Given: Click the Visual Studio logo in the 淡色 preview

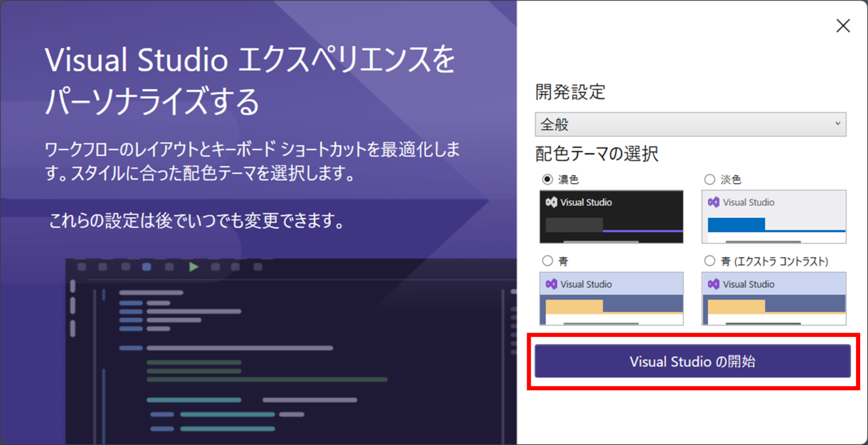Looking at the screenshot, I should [713, 202].
